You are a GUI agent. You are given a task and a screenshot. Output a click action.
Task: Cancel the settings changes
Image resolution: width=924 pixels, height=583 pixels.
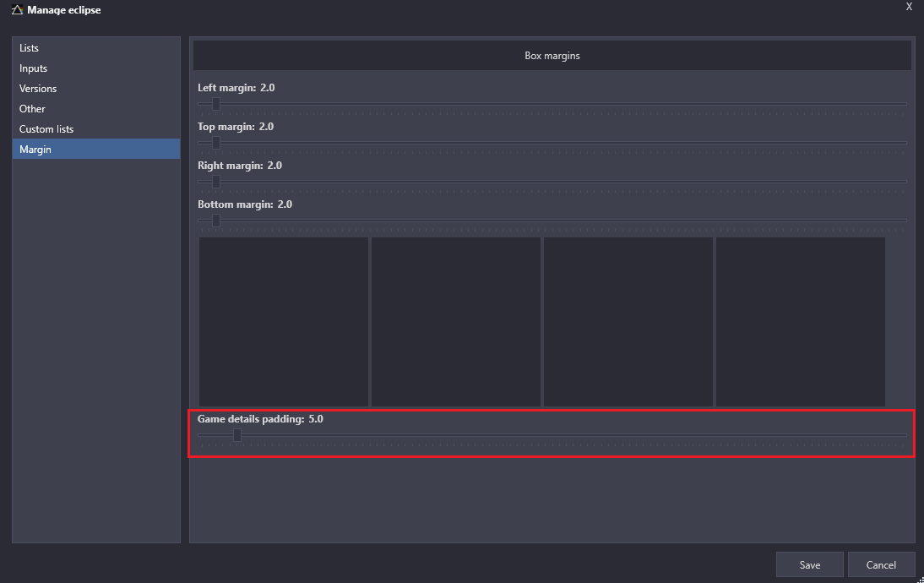[x=881, y=564]
